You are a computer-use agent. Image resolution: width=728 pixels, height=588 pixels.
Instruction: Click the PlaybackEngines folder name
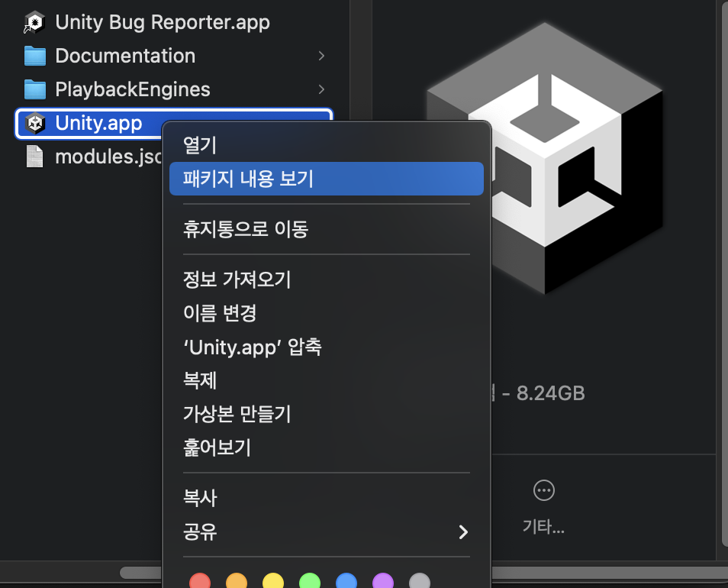click(133, 89)
